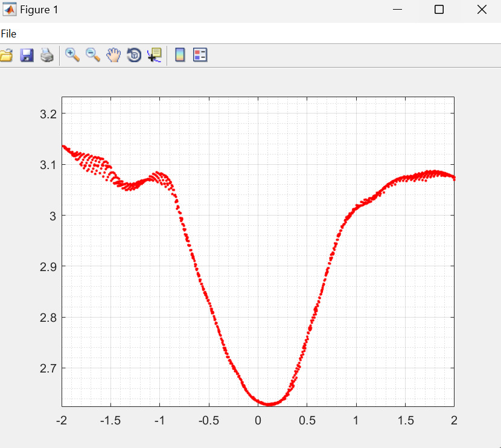Click the 2.7 y-axis tick label
This screenshot has width=501, height=448.
(x=49, y=368)
